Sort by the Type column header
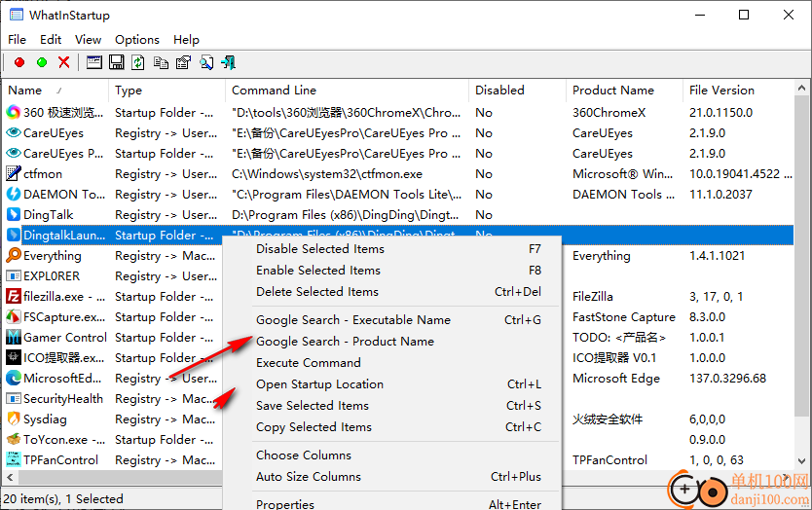This screenshot has height=510, width=812. coord(166,91)
